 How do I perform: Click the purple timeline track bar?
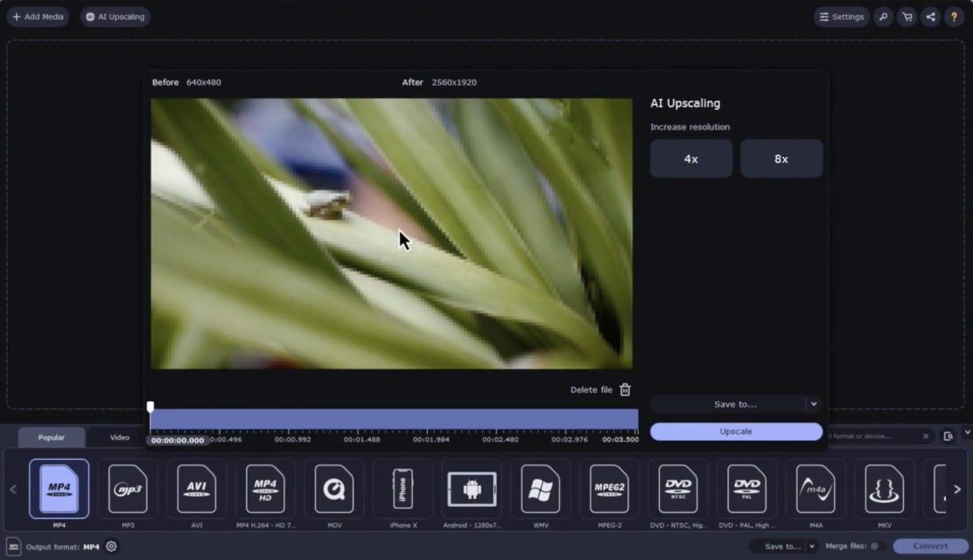394,419
